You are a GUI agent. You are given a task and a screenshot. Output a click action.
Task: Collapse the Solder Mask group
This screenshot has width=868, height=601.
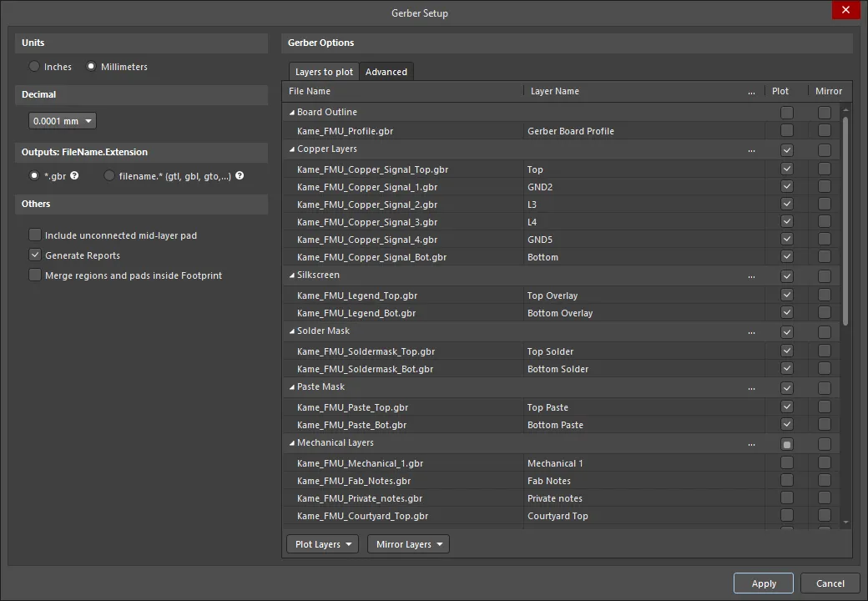point(292,331)
